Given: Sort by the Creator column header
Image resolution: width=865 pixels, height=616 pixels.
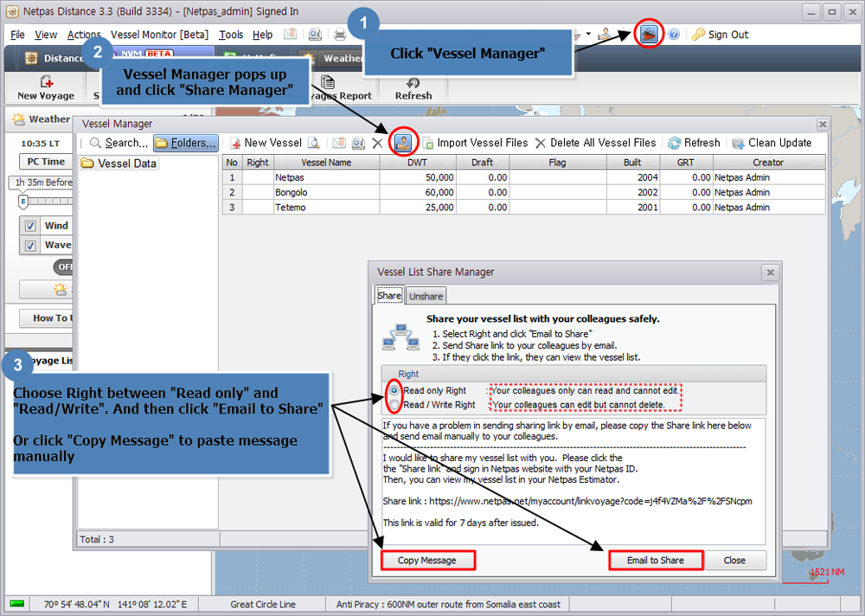Looking at the screenshot, I should (768, 163).
